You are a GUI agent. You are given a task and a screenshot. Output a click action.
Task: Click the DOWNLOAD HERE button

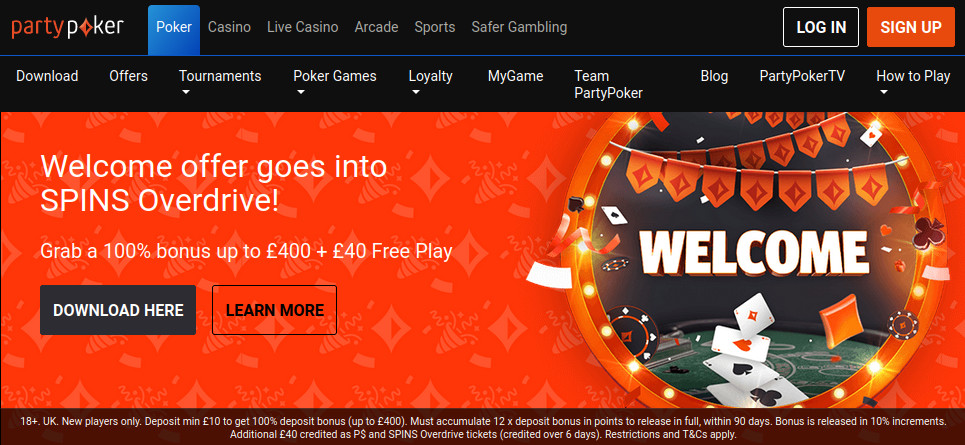coord(118,310)
